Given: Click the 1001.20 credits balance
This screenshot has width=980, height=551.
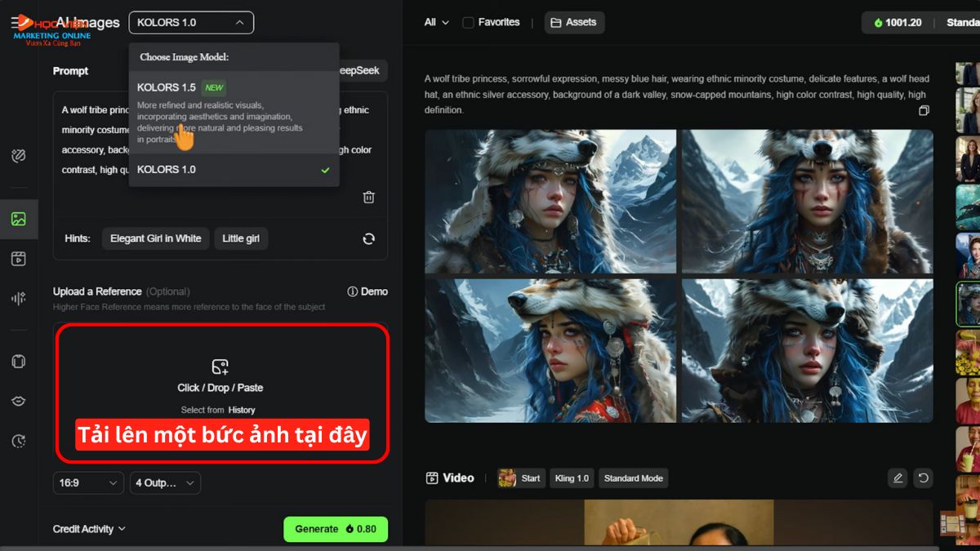Looking at the screenshot, I should [898, 23].
